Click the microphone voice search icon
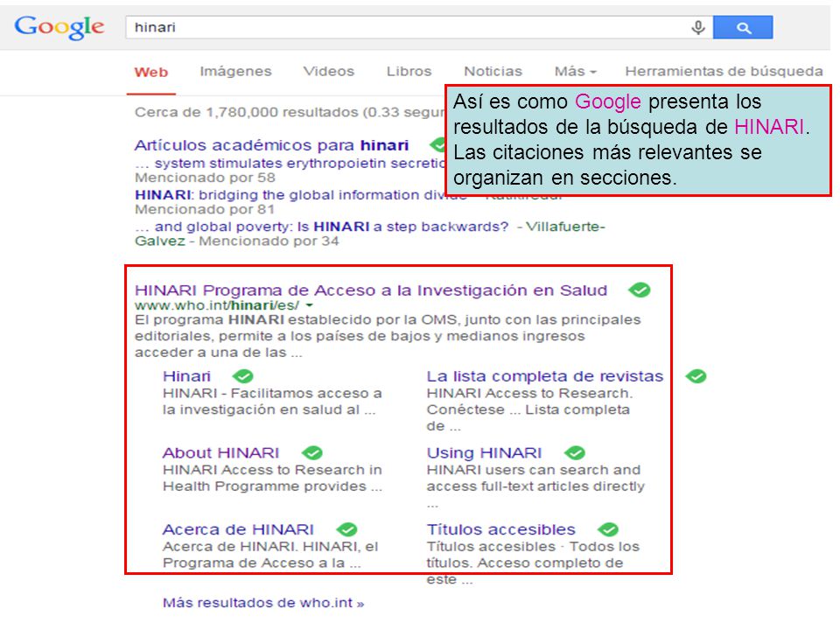Viewport: 840px width, 630px height. 697,27
